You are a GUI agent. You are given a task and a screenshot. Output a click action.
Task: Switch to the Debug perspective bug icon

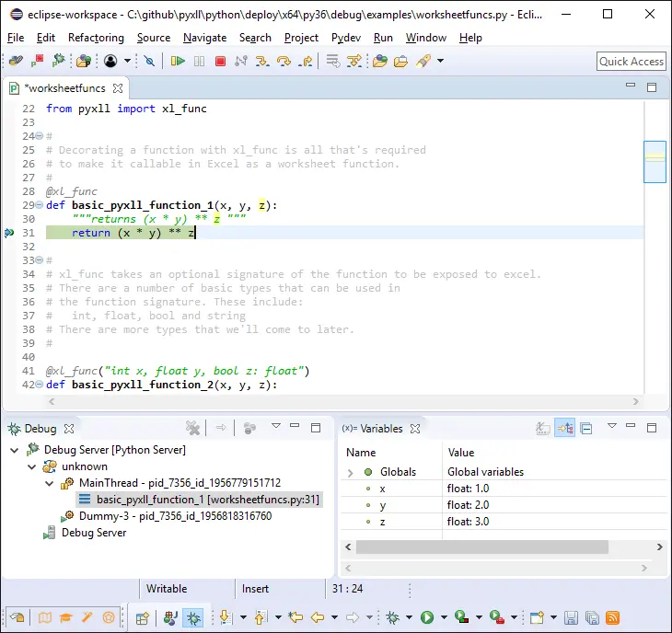pos(193,618)
